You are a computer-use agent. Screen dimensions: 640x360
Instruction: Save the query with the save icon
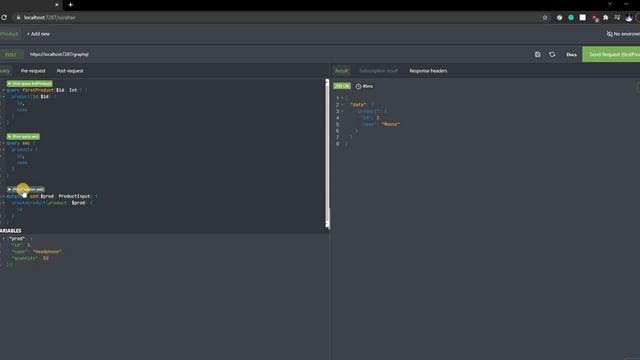(538, 54)
